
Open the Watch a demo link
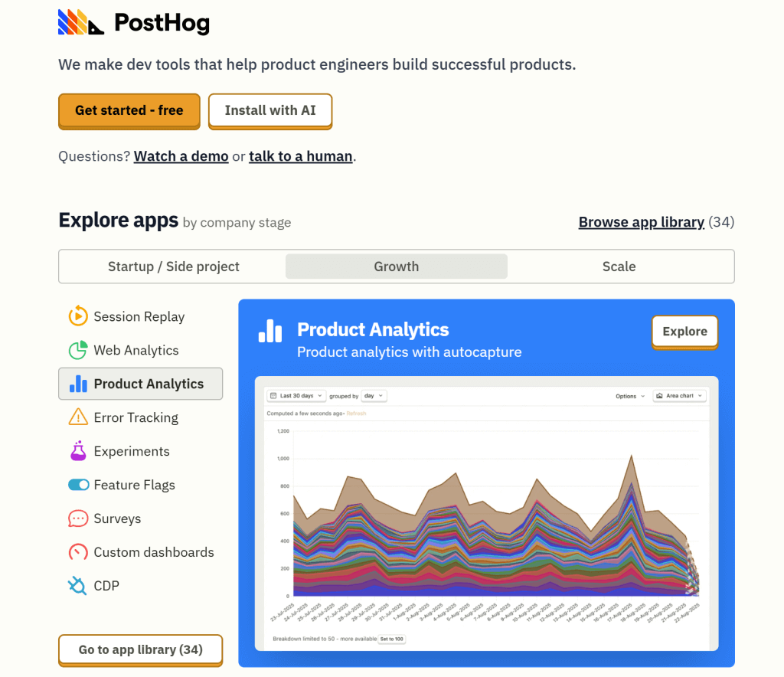click(181, 156)
